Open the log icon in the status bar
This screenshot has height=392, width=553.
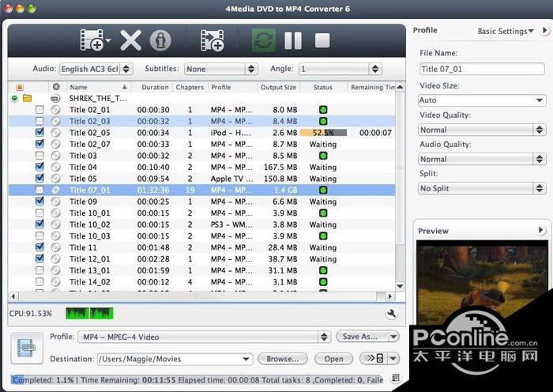396,379
